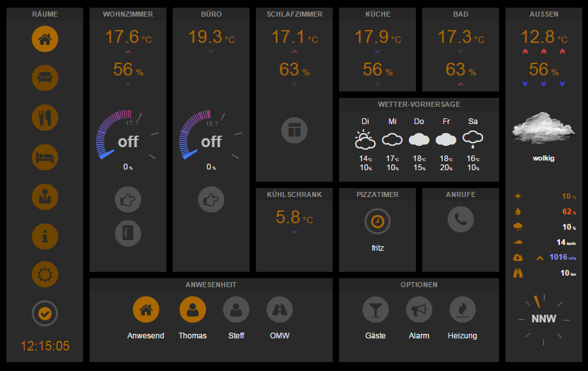The height and width of the screenshot is (371, 588).
Task: Open the kitchen fork and knife icon
Action: click(45, 117)
